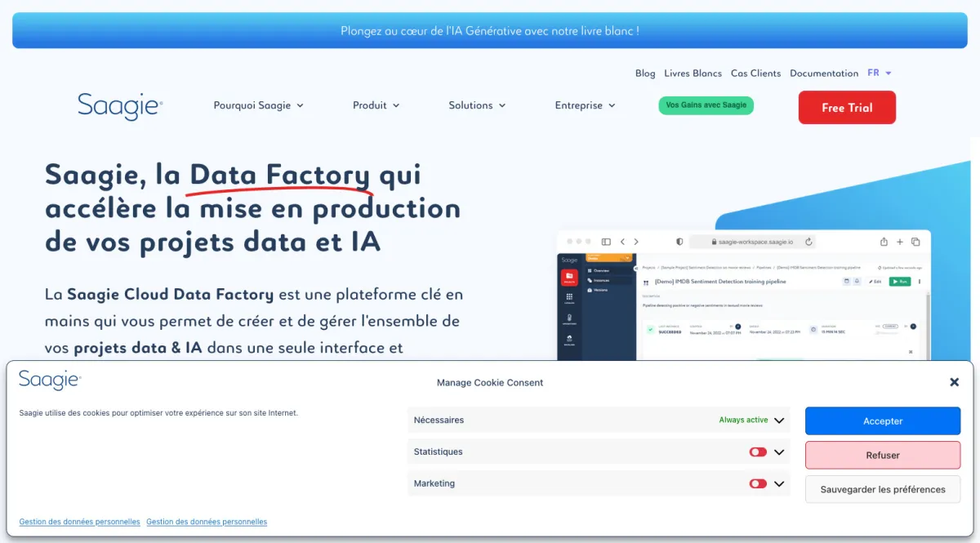Click the 'Always active' label
Image resolution: width=980 pixels, height=543 pixels.
743,420
